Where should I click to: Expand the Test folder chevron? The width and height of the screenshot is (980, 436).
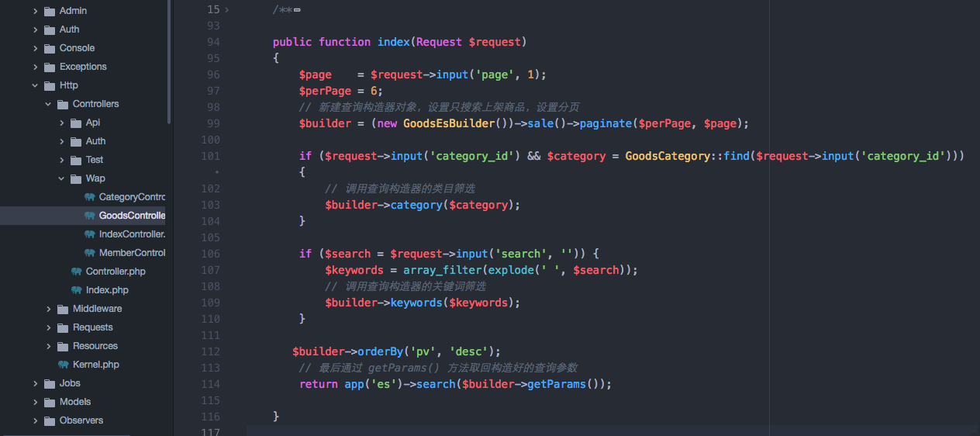(61, 160)
